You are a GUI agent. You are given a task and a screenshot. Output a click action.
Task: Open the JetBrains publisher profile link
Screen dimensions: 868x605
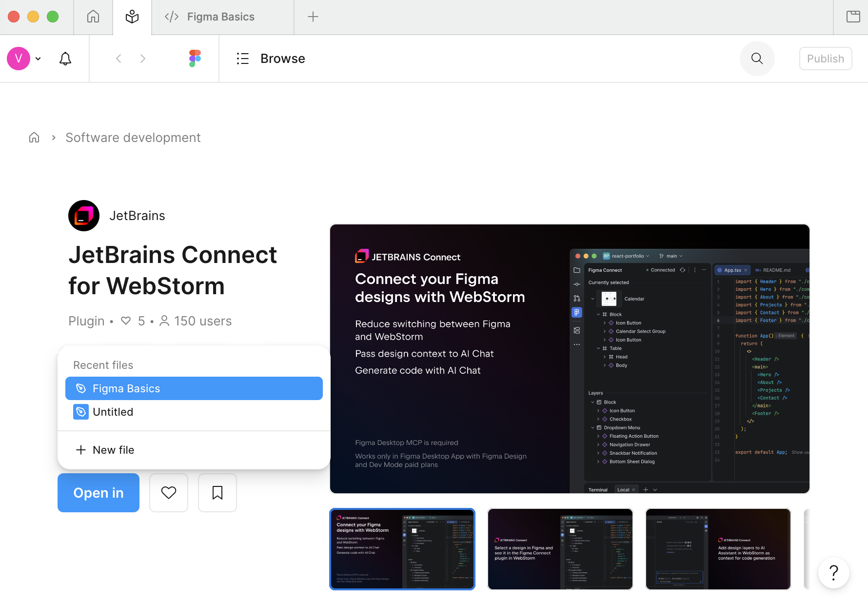(138, 216)
